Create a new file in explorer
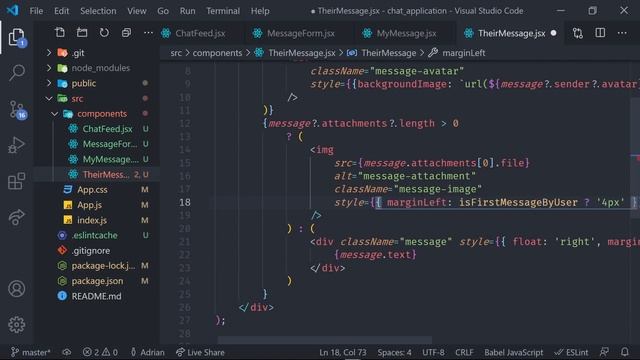 pyautogui.click(x=60, y=33)
